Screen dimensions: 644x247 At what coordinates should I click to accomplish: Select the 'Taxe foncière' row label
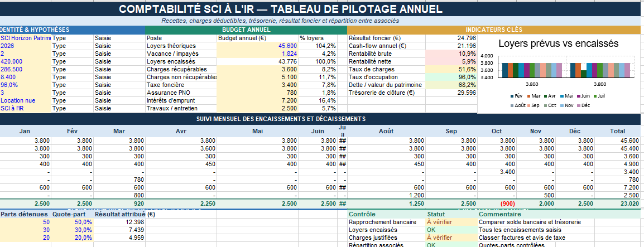coord(181,85)
